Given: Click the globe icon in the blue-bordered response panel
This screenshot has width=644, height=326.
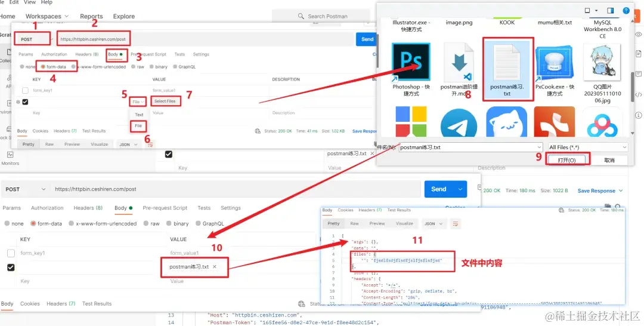Looking at the screenshot, I should 562,210.
